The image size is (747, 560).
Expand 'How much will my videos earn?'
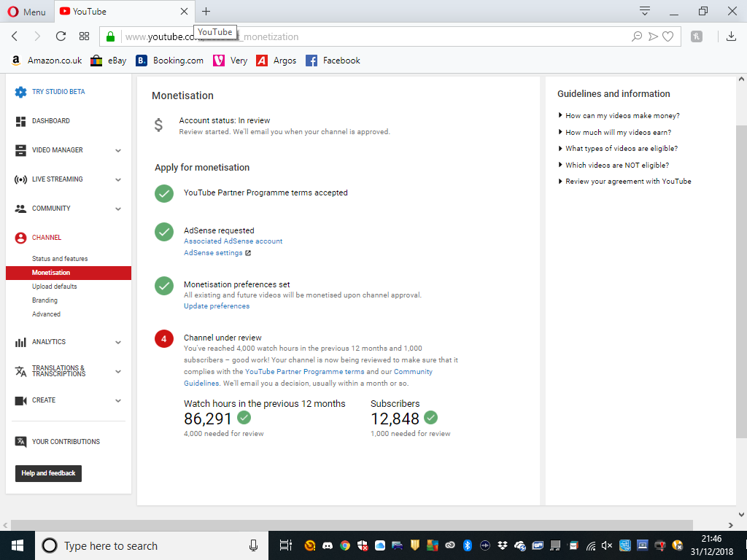click(x=614, y=133)
